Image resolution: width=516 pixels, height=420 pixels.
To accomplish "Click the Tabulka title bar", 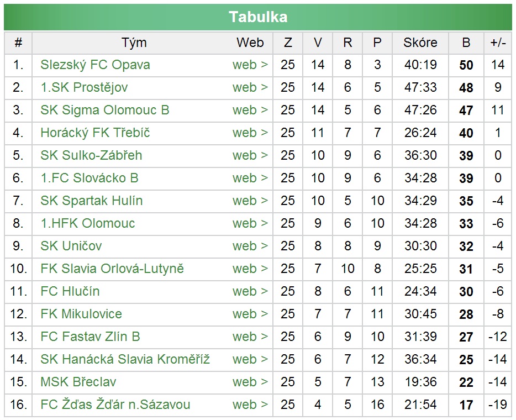I will tap(258, 17).
